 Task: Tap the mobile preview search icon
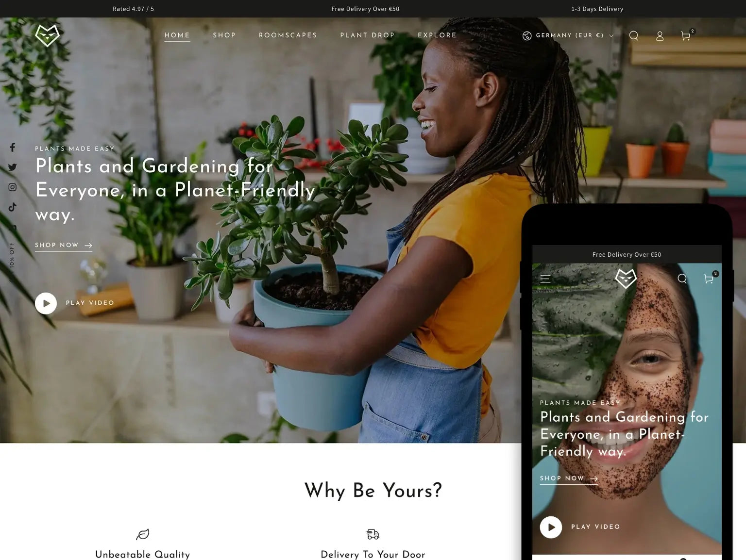click(x=682, y=279)
